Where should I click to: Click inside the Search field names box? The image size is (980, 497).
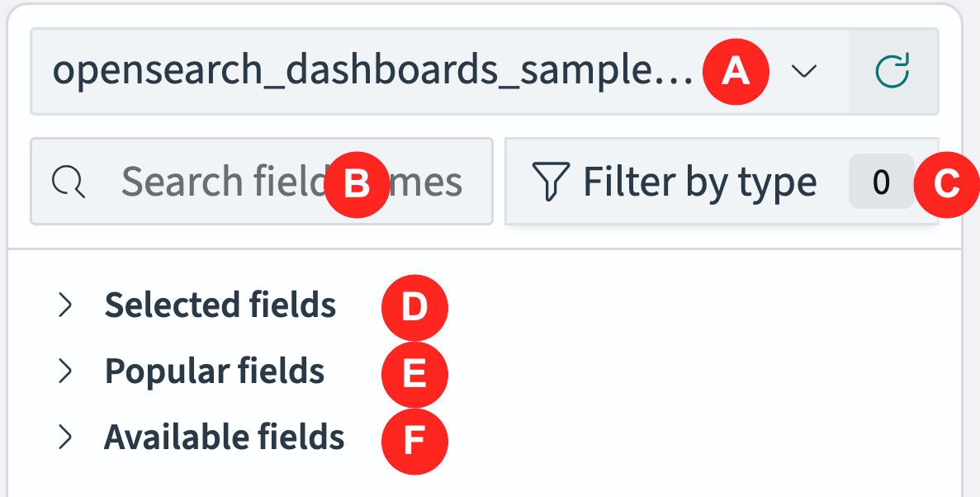(x=248, y=182)
